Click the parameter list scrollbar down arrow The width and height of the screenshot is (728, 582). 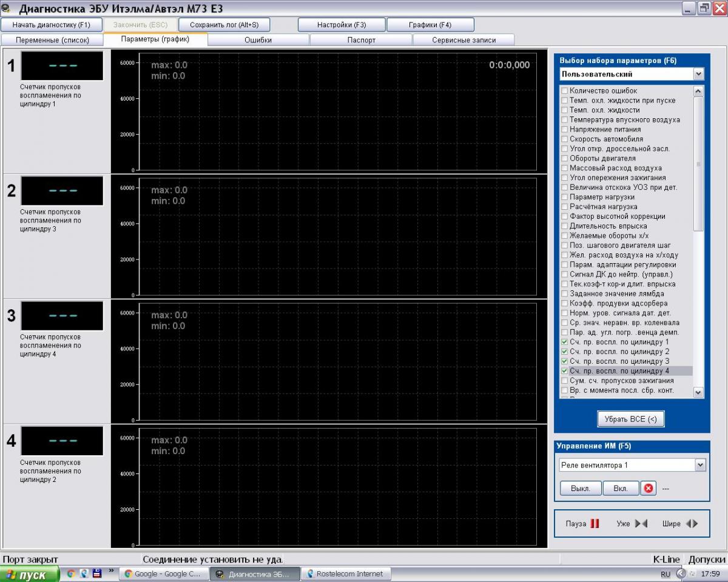coord(698,392)
